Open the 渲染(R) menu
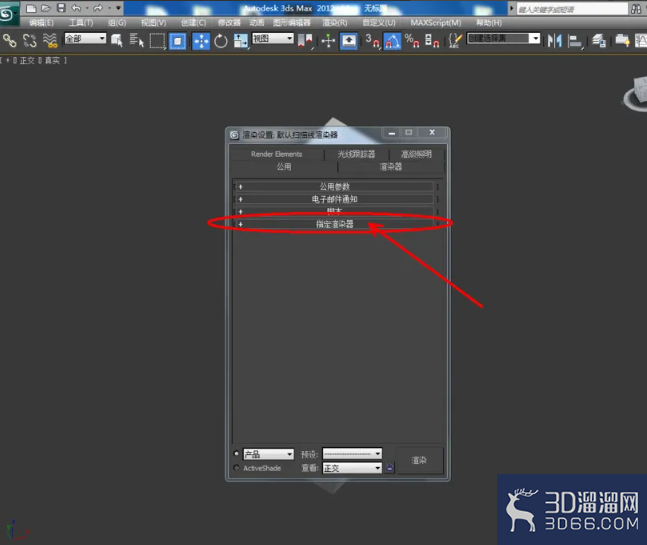This screenshot has width=647, height=545. pos(335,23)
